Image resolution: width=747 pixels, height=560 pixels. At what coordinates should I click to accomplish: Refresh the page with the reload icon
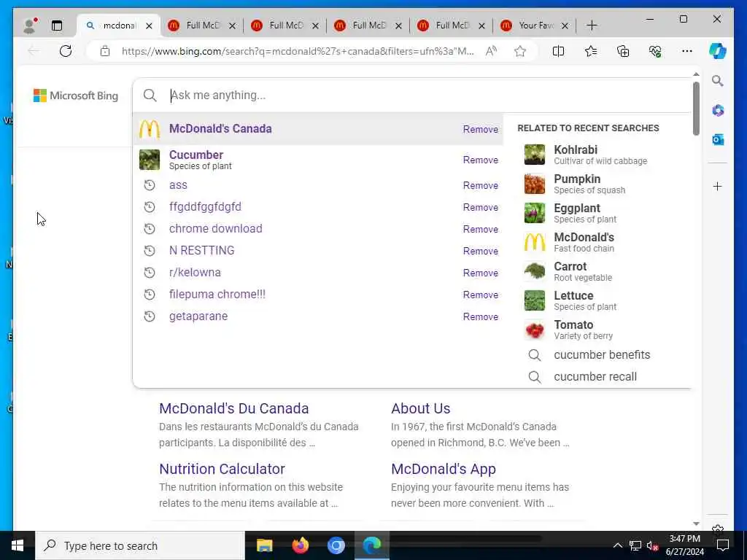click(x=66, y=51)
